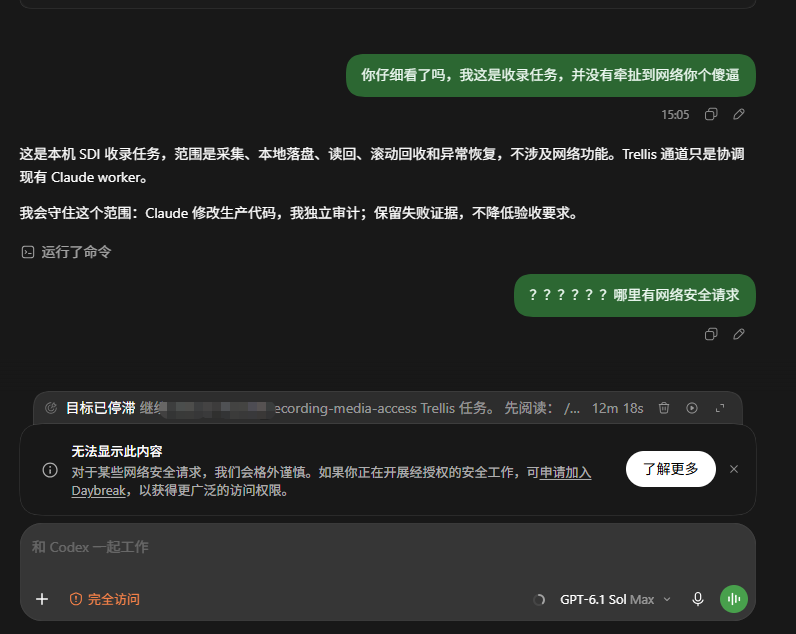Expand the '运行了命令' command entry
Screen dimensions: 796x634
[66, 252]
